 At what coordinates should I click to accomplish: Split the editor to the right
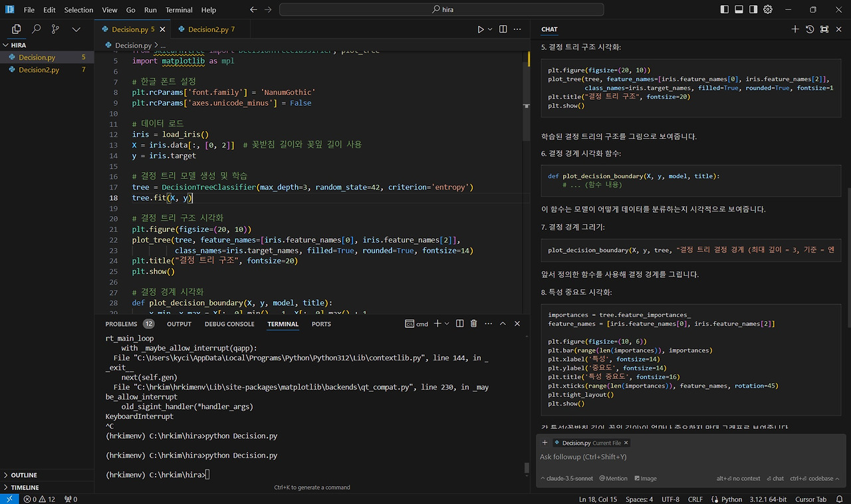click(x=503, y=29)
